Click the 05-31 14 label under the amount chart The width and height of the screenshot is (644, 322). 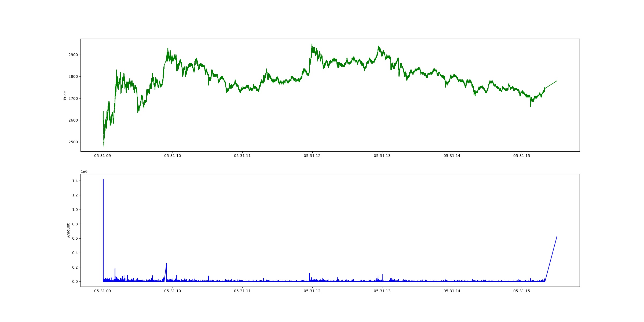point(452,291)
